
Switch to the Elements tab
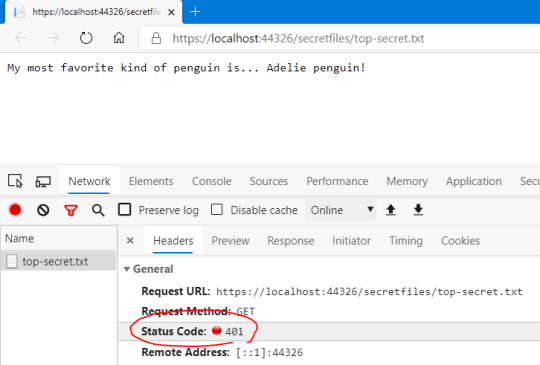click(151, 181)
